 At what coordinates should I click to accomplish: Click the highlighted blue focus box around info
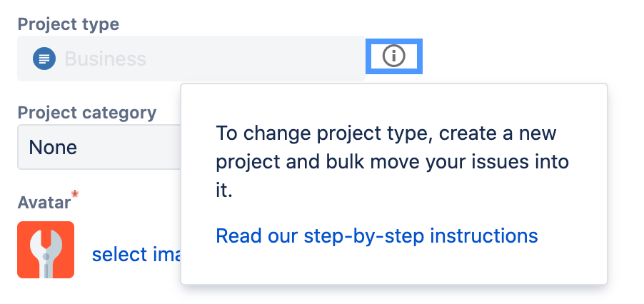pos(394,56)
